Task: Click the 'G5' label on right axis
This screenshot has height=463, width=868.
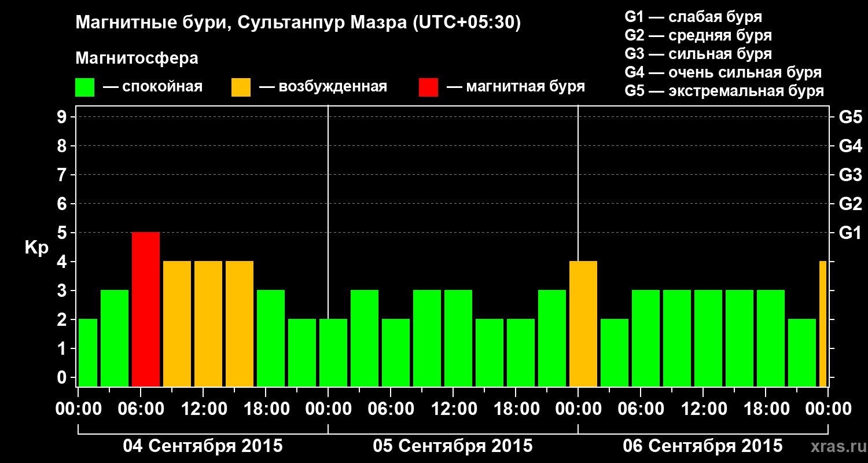Action: coord(850,117)
